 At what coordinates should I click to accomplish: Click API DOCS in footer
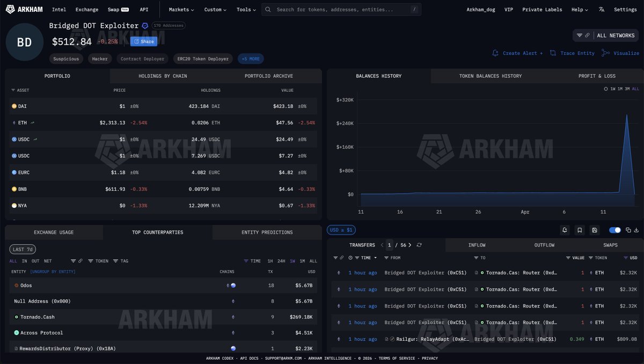click(x=248, y=358)
